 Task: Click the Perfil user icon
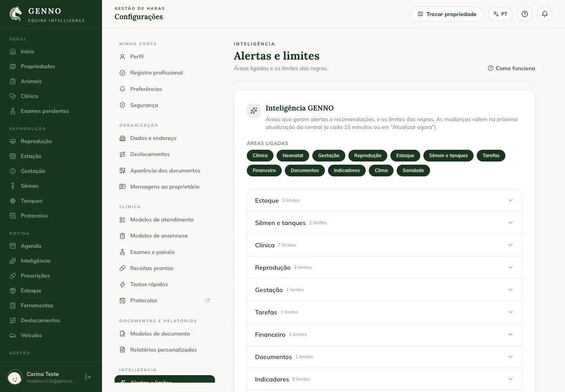pyautogui.click(x=122, y=56)
